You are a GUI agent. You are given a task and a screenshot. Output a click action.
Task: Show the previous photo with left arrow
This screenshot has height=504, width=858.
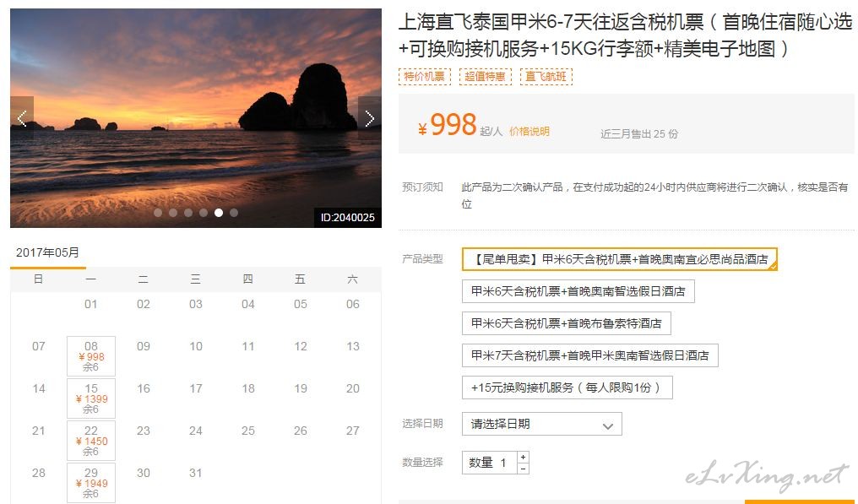click(22, 118)
